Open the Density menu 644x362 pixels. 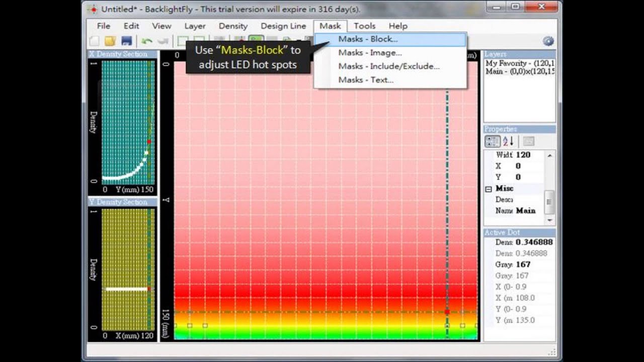pyautogui.click(x=233, y=26)
